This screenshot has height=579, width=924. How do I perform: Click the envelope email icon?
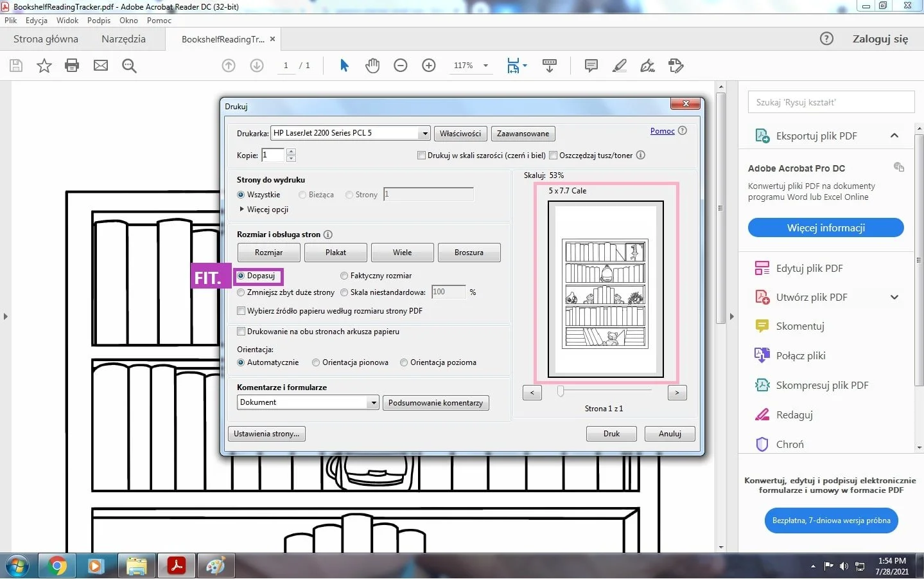pos(101,66)
